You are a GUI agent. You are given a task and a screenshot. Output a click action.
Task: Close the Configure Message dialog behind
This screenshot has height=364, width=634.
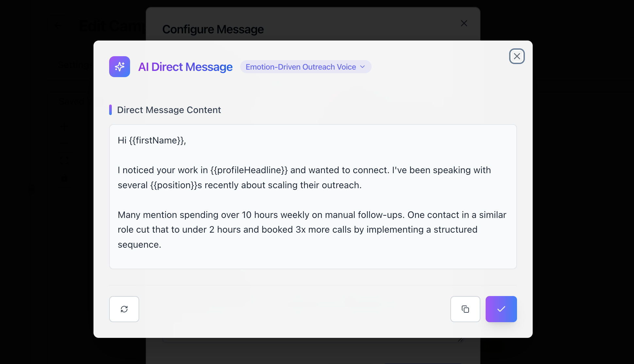(464, 23)
